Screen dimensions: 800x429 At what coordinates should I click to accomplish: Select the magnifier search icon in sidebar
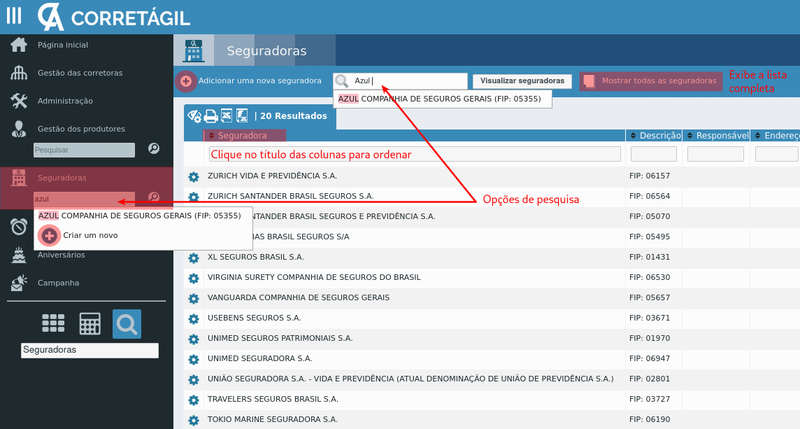pyautogui.click(x=127, y=324)
